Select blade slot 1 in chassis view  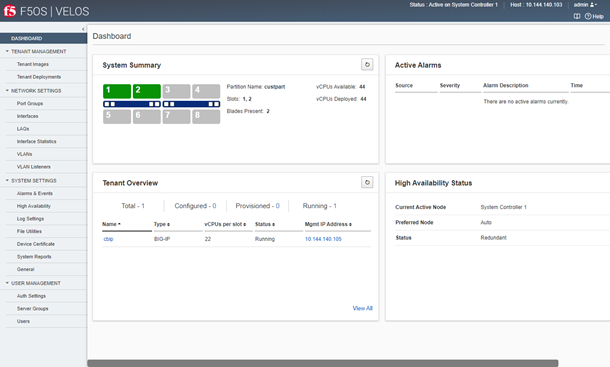point(117,91)
